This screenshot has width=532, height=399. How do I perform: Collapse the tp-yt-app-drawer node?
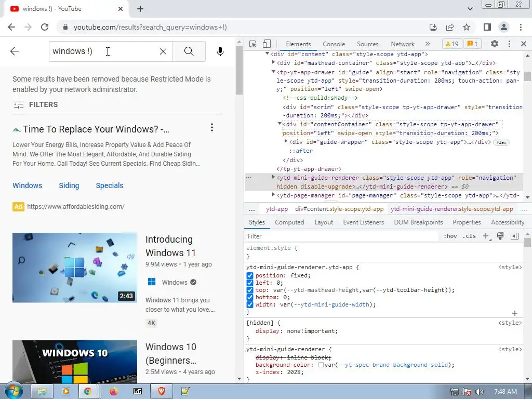point(273,72)
